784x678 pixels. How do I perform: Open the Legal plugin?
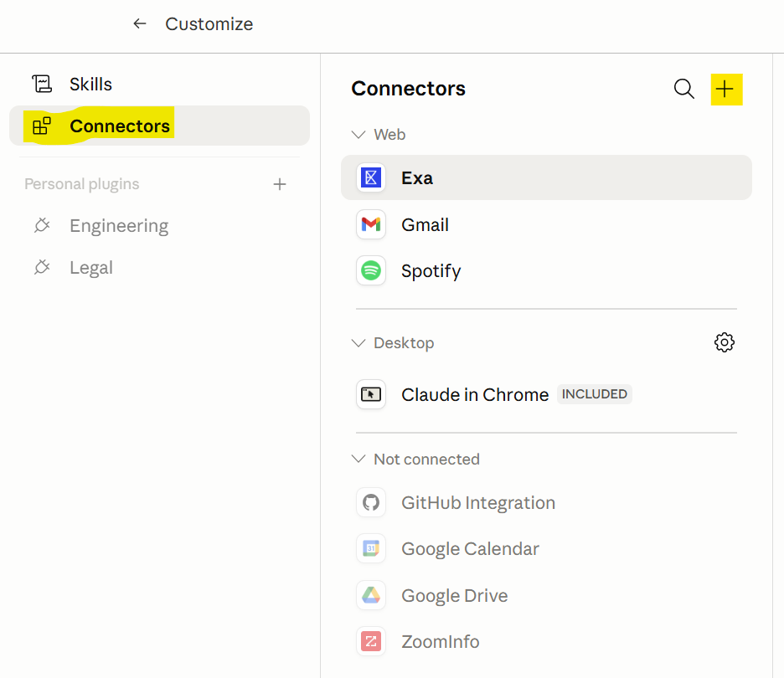(x=159, y=268)
